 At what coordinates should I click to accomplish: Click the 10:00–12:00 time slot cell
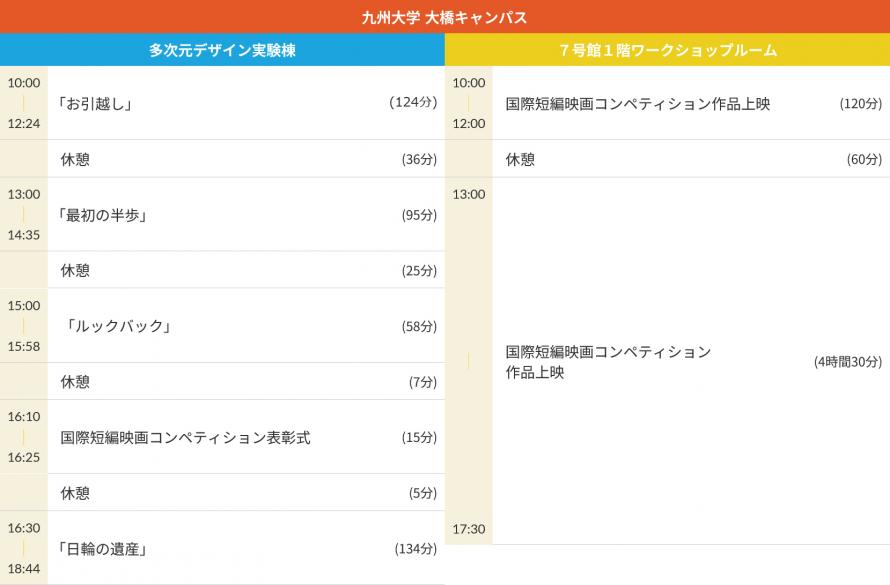coord(469,103)
